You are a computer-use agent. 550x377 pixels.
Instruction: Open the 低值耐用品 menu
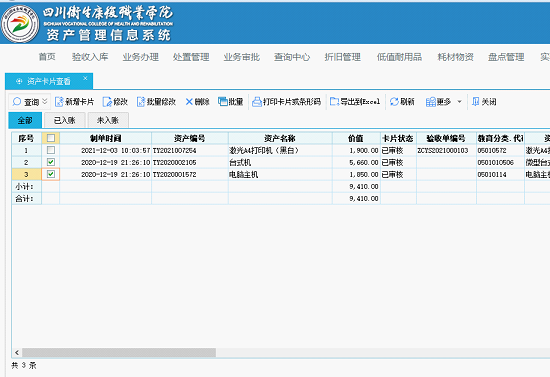click(399, 57)
